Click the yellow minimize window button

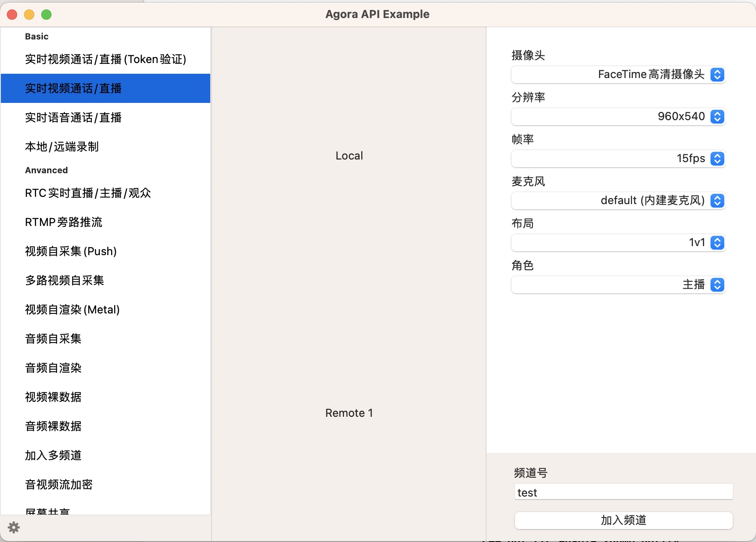[29, 15]
